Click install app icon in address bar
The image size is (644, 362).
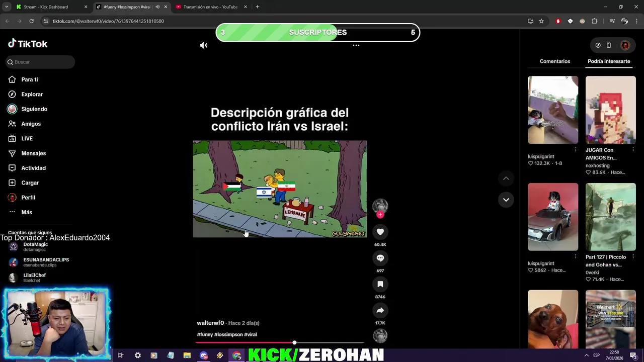[530, 21]
